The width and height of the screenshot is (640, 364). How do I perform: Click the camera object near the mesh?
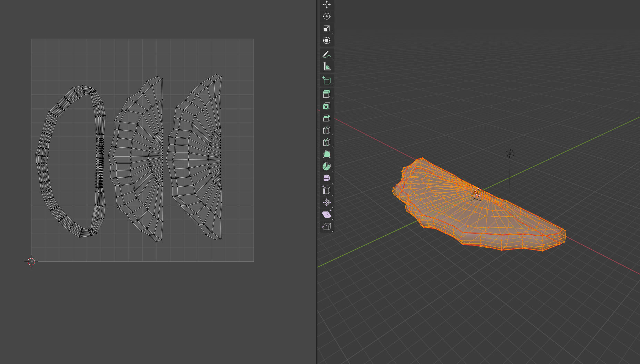pos(475,197)
